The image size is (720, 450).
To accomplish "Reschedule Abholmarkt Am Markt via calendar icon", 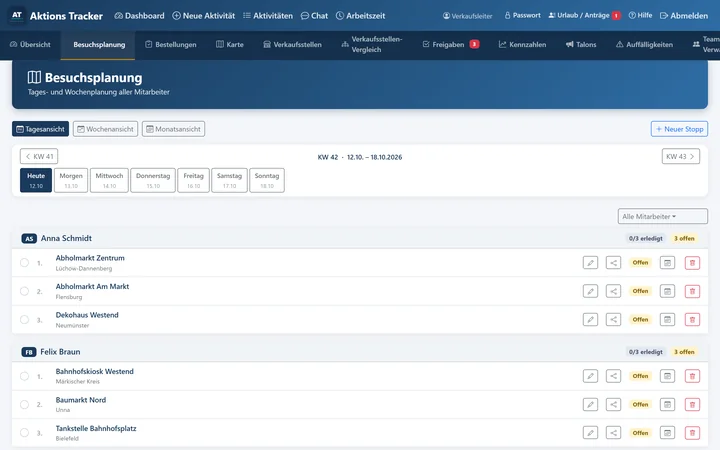I will pos(667,291).
